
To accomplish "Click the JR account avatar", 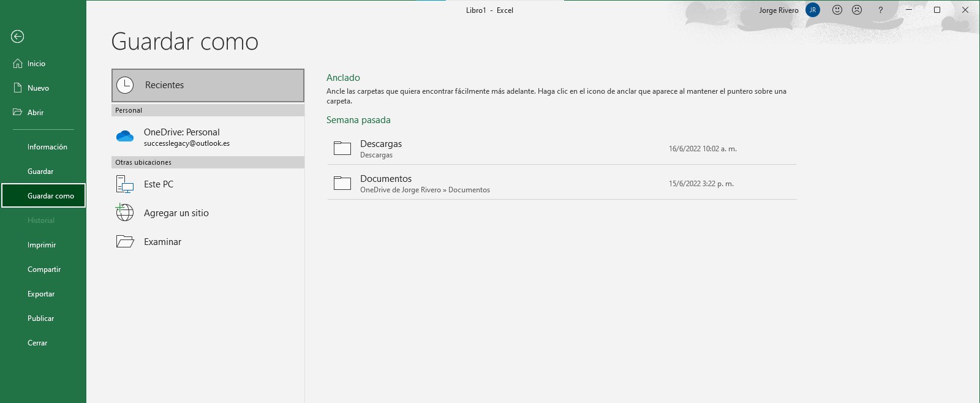I will (x=813, y=10).
